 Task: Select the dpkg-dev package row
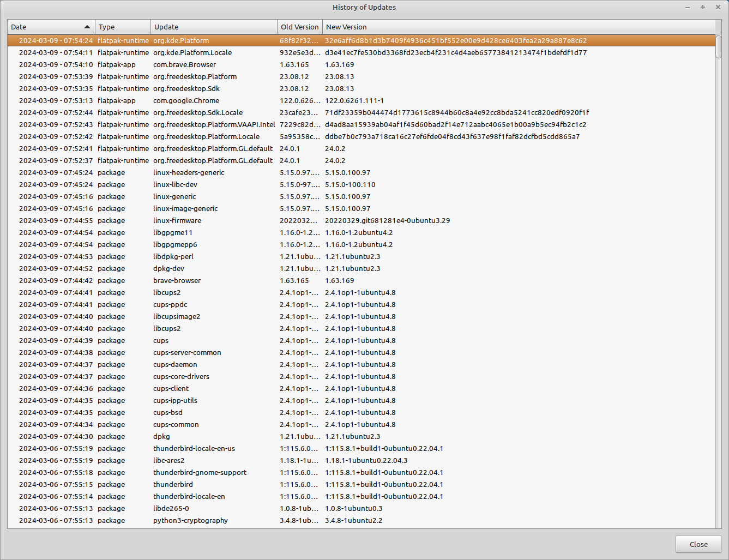coord(361,268)
